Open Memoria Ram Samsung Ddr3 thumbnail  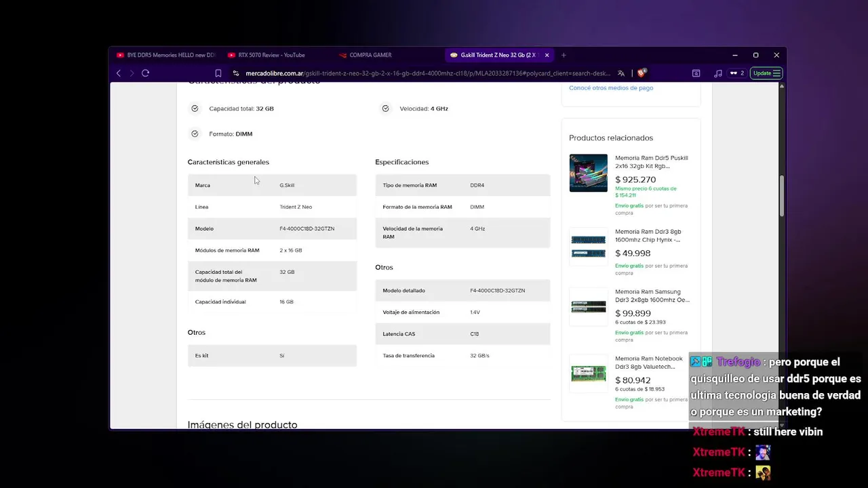588,306
